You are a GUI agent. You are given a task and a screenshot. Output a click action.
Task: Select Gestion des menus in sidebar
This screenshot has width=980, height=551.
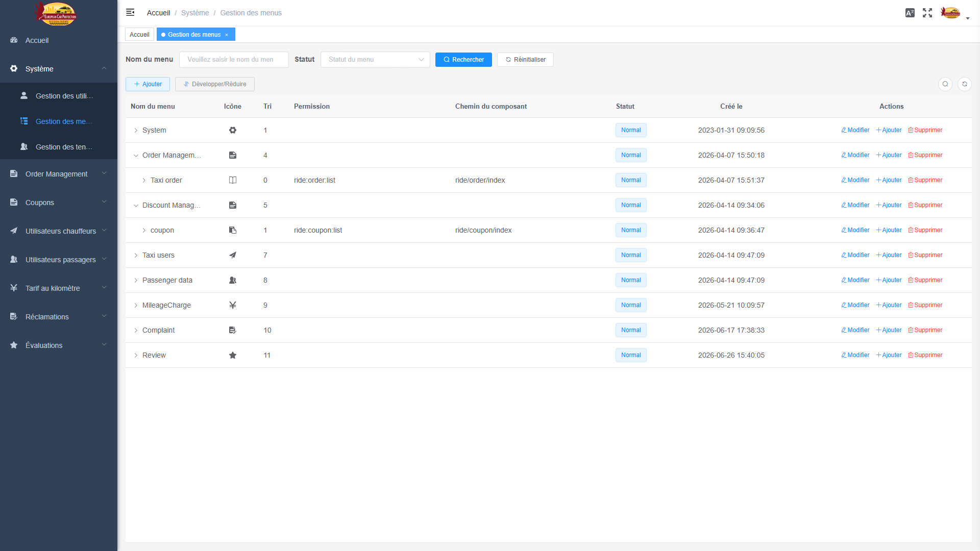point(59,121)
